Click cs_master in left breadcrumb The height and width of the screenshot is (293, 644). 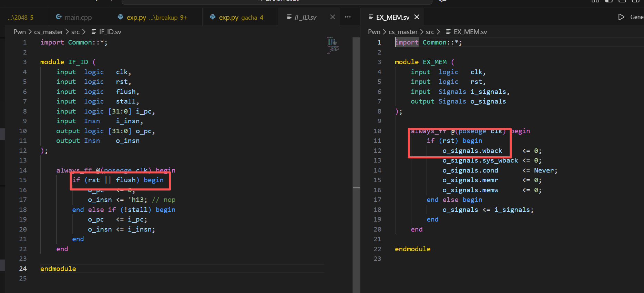pos(48,32)
